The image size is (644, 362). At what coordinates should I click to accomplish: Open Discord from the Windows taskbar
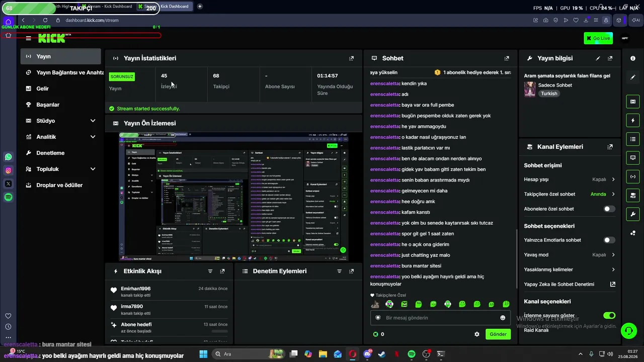pos(367,354)
